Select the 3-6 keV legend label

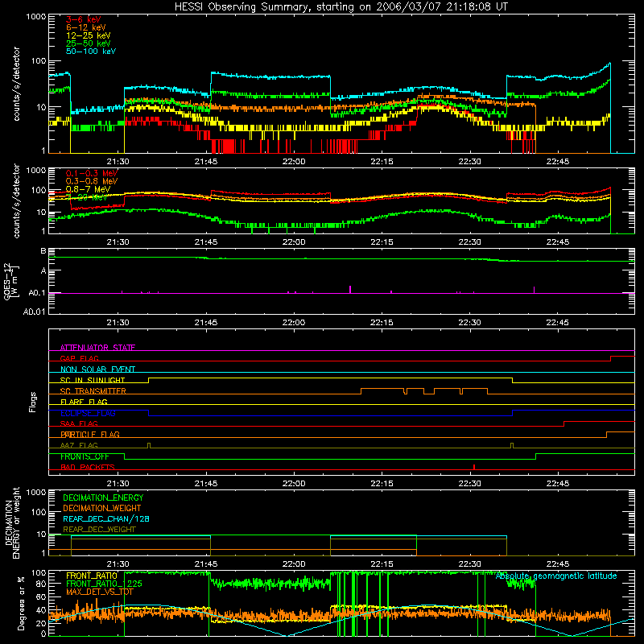coord(83,19)
